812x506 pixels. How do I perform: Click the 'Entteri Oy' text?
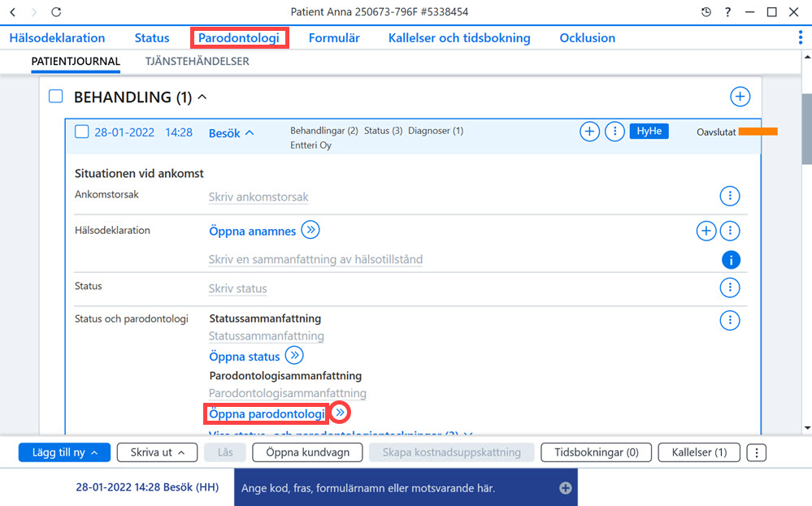(310, 145)
